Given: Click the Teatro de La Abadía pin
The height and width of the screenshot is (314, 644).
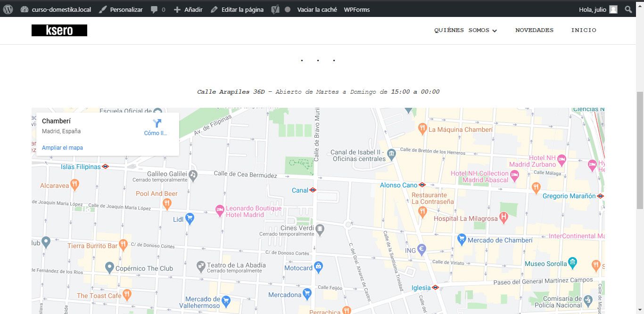Looking at the screenshot, I should (201, 266).
